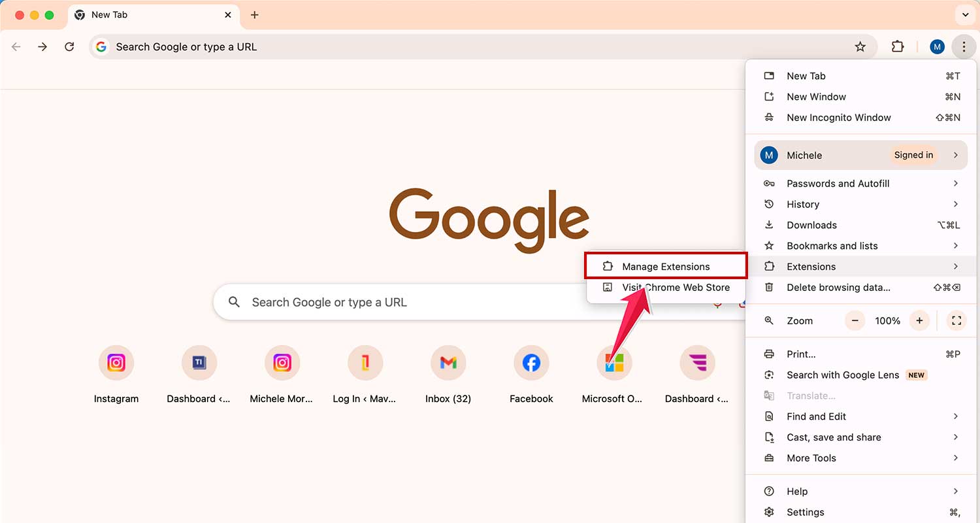This screenshot has width=980, height=523.
Task: Click the Google logo in the search bar
Action: coord(101,46)
